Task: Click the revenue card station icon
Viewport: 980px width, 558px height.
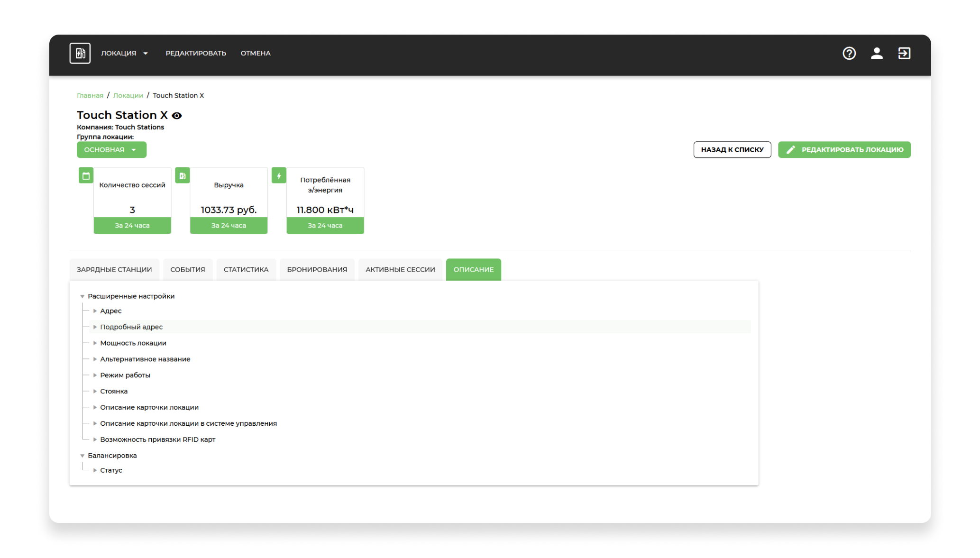Action: (183, 175)
